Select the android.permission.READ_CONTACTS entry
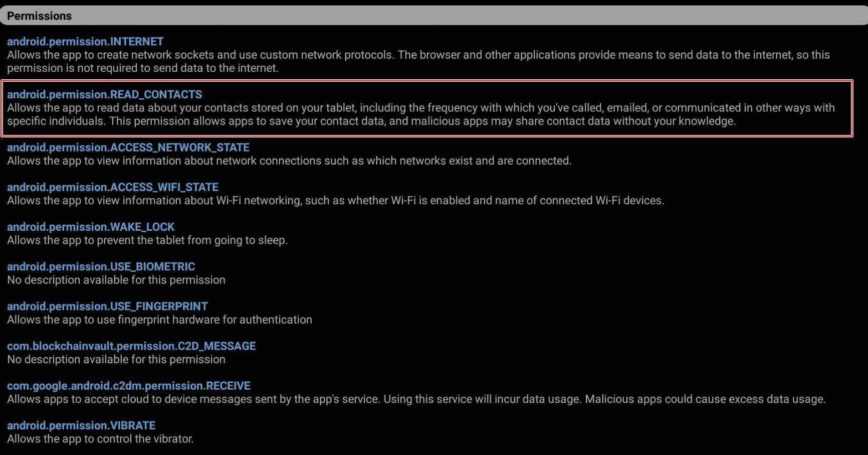The width and height of the screenshot is (868, 455). coord(104,94)
